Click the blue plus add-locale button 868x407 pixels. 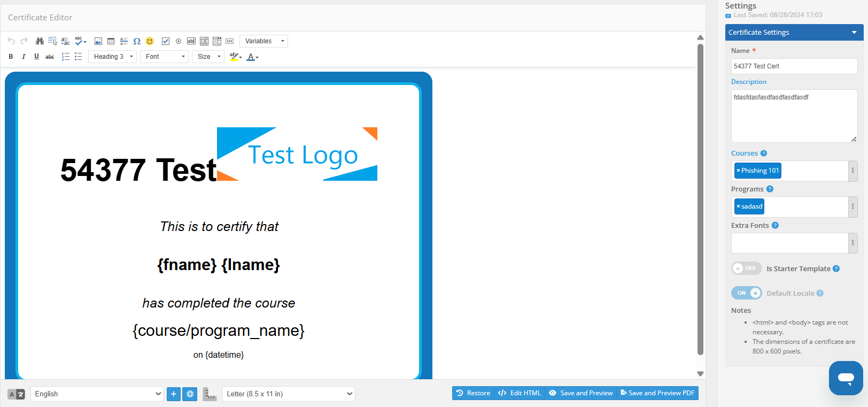[x=174, y=394]
